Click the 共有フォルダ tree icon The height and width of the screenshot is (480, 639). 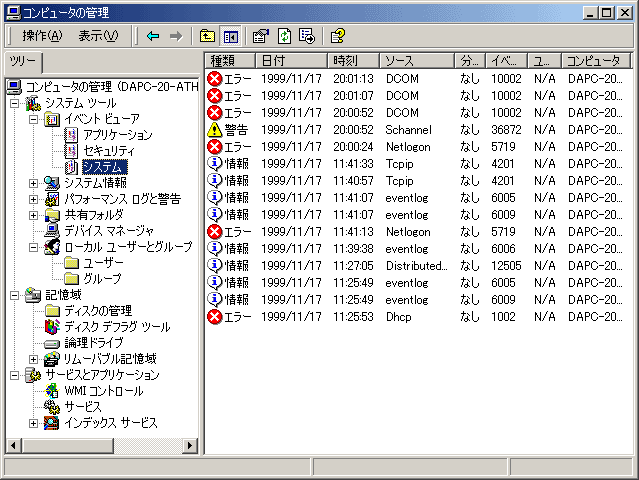pos(52,215)
